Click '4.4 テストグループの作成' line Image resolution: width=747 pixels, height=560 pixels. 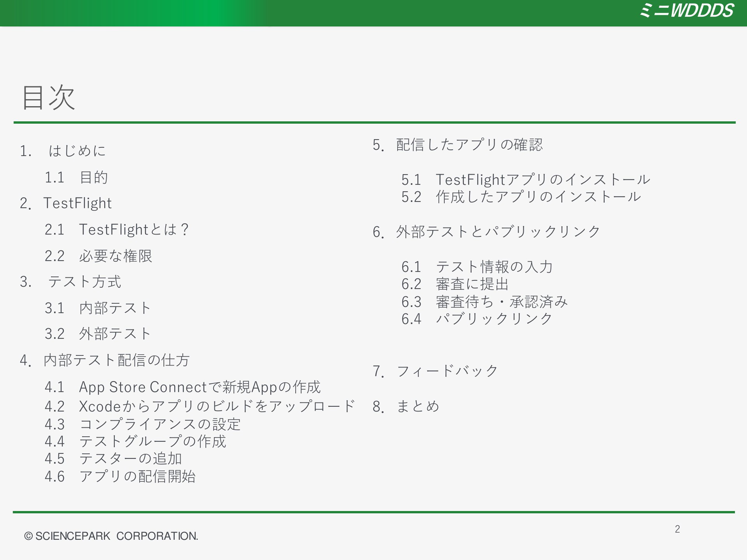click(135, 441)
